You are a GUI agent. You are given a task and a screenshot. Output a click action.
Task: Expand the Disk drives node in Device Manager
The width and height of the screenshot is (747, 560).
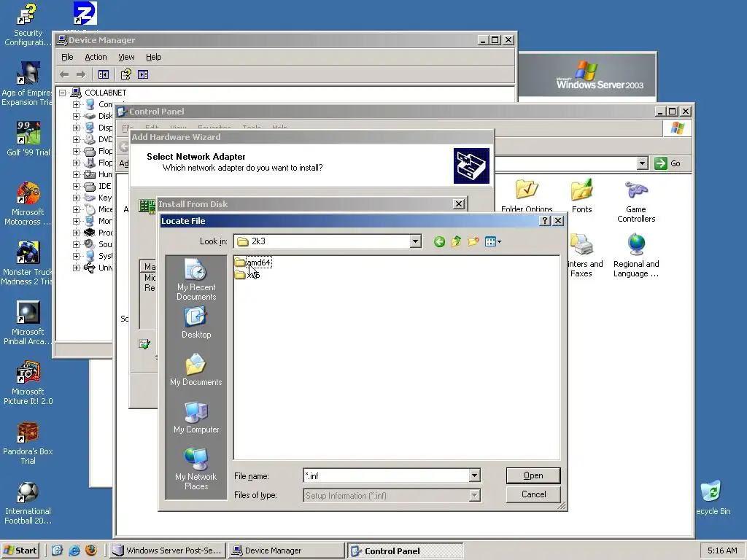click(76, 116)
